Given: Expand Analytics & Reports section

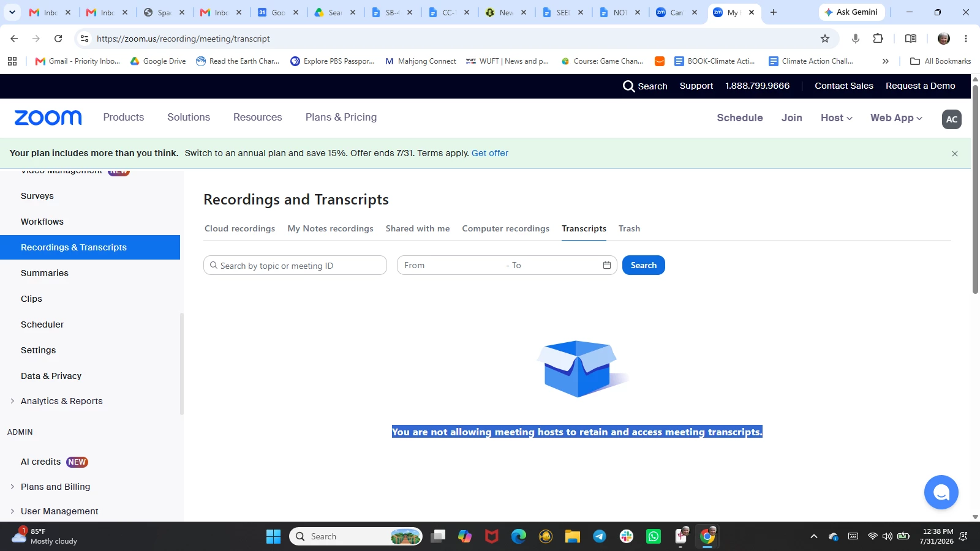Looking at the screenshot, I should [x=12, y=401].
